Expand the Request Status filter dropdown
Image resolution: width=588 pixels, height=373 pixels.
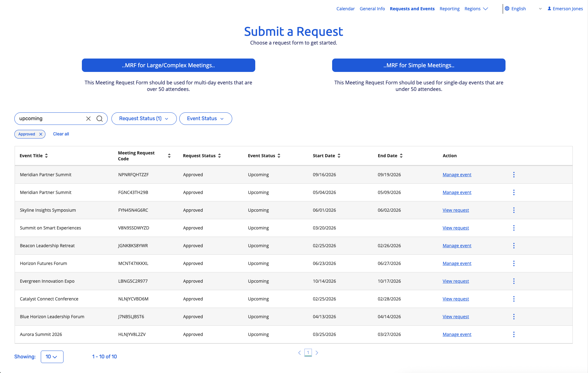[144, 119]
